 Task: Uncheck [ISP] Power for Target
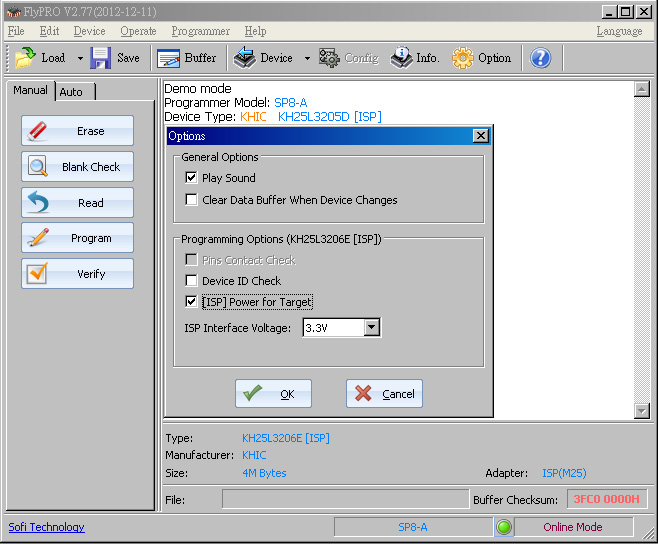tap(191, 301)
